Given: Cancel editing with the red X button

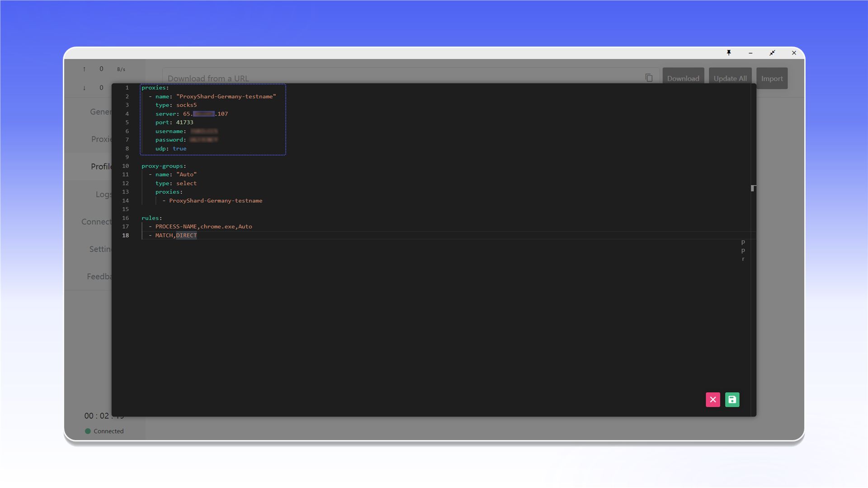Looking at the screenshot, I should [x=713, y=399].
